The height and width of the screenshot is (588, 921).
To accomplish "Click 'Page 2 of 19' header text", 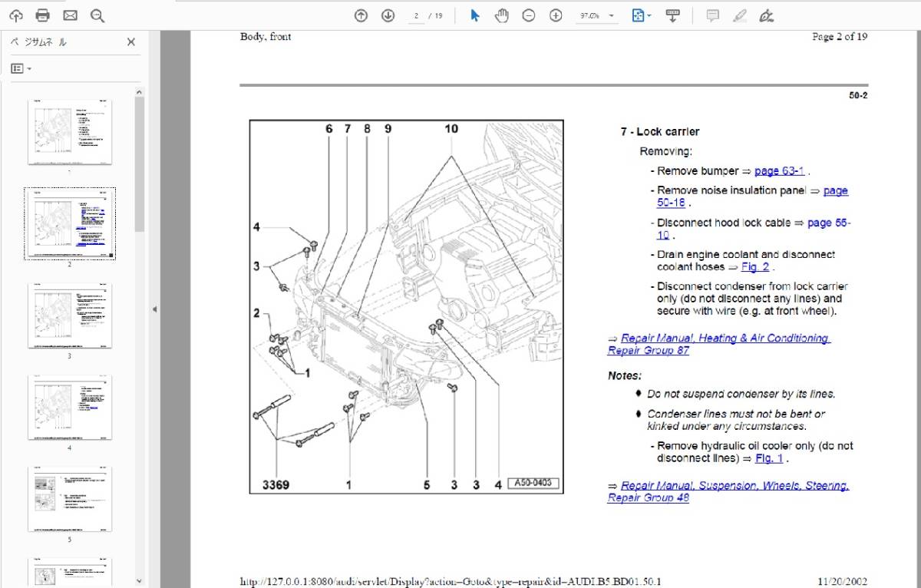I will coord(840,37).
